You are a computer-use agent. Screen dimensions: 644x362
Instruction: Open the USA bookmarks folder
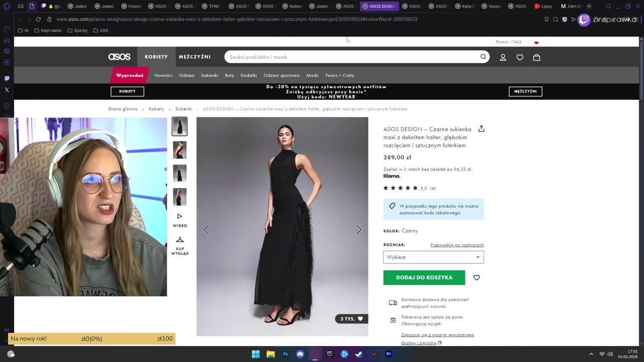[x=101, y=30]
